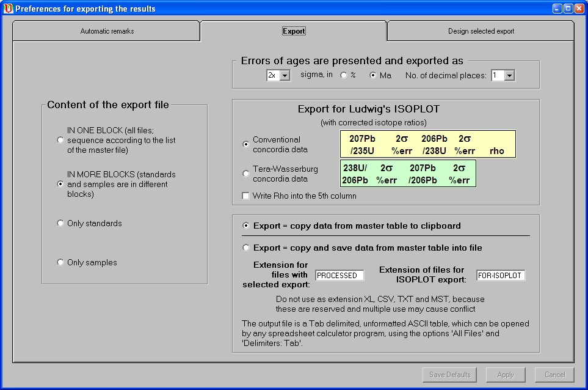Maximize the preferences window
588x390 pixels.
[568, 9]
